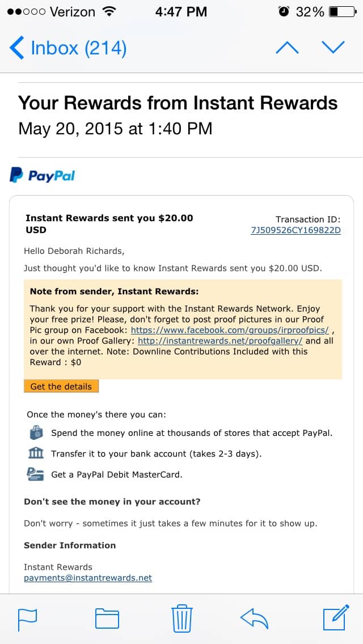Open the instantrewards.net proofgallery link
363x644 pixels.
(220, 341)
